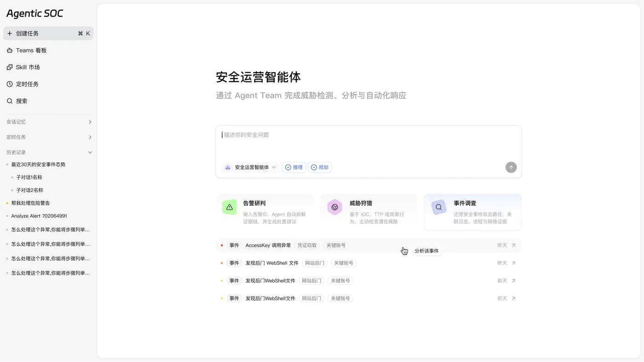The width and height of the screenshot is (644, 362).
Task: Click open arrow on AccessKey 调用异常 row
Action: click(514, 245)
